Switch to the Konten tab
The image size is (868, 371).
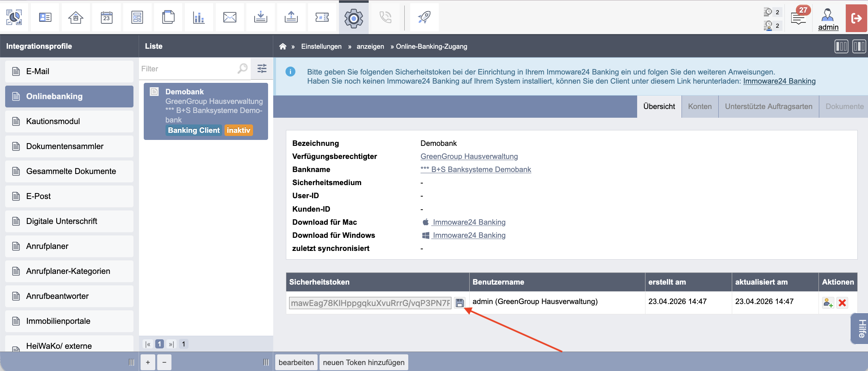tap(700, 107)
